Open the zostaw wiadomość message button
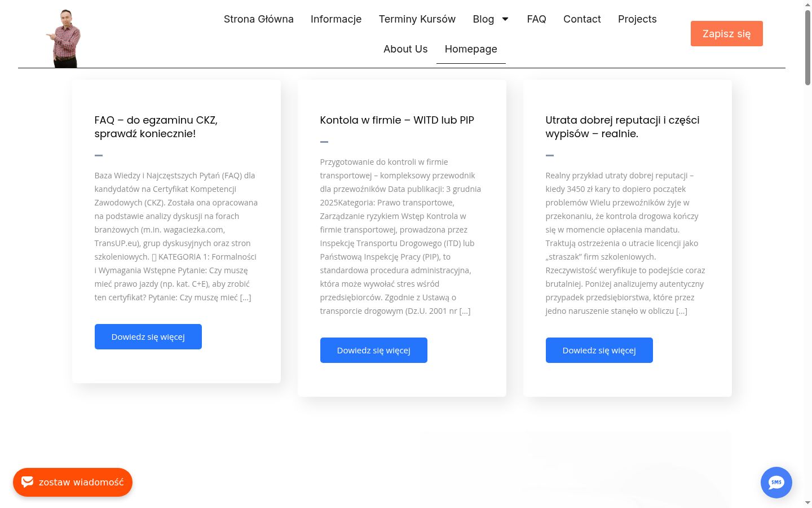Image resolution: width=812 pixels, height=508 pixels. click(73, 482)
